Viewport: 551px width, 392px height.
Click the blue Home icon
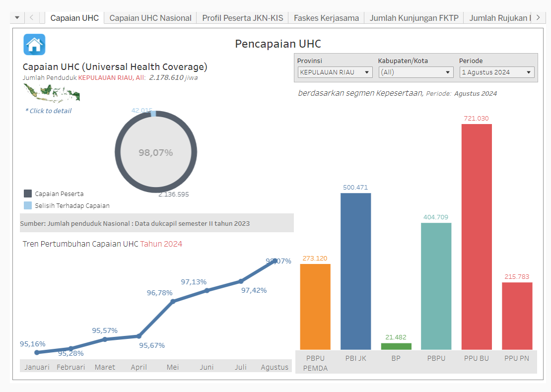34,45
